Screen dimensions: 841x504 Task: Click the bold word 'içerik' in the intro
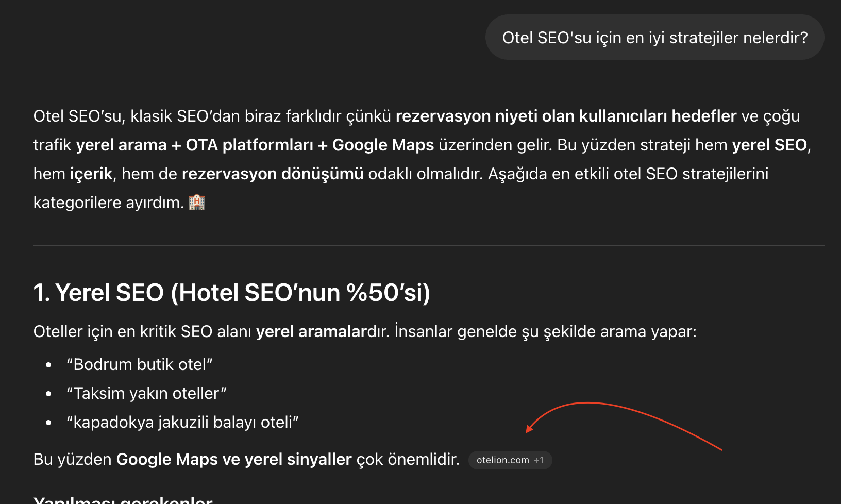[90, 174]
